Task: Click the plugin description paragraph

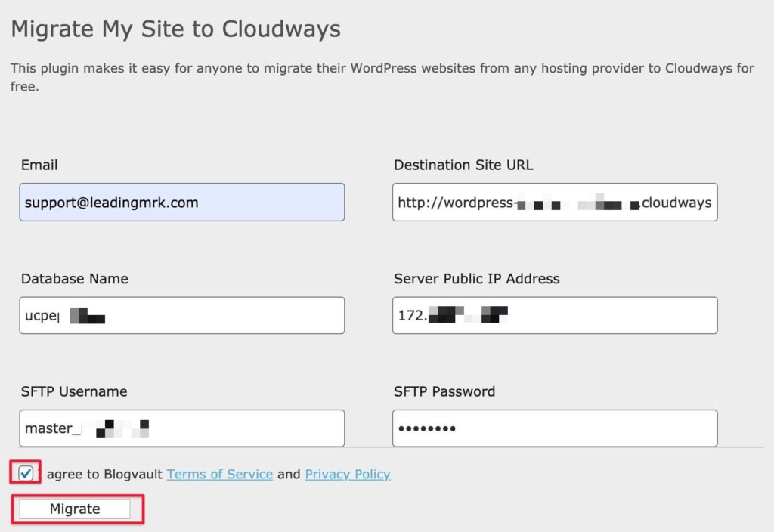Action: tap(382, 77)
